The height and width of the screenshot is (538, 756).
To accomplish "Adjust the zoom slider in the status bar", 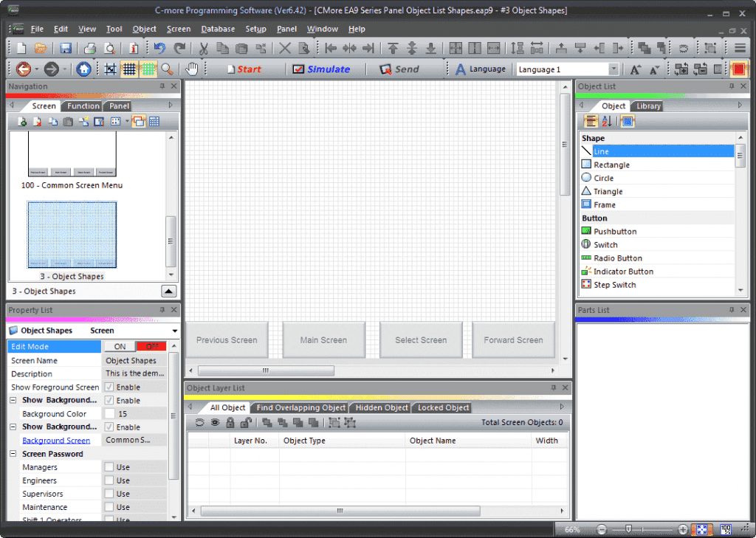I will click(629, 529).
